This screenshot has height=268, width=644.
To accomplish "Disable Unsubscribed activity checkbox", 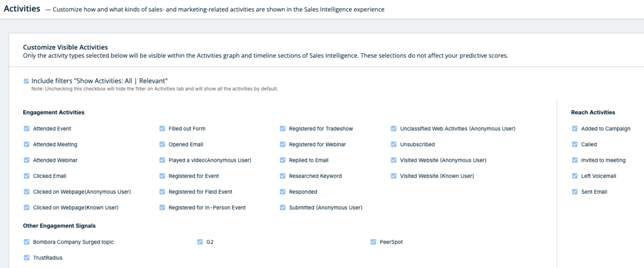I will (x=393, y=145).
